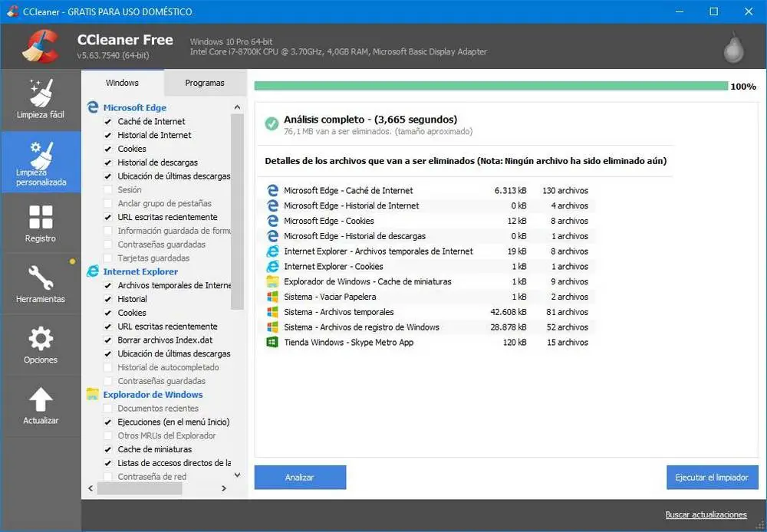Click Edge icon in Historial de Internet result

click(x=272, y=205)
